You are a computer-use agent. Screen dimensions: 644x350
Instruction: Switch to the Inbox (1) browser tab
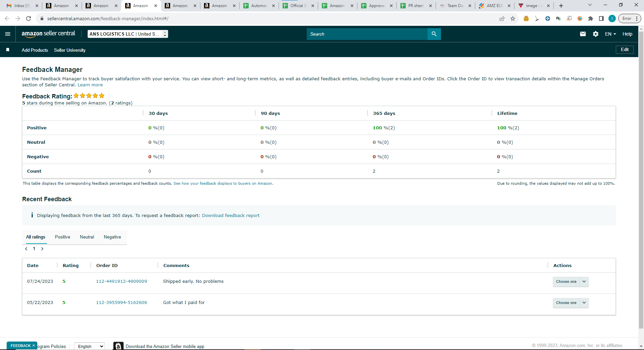click(22, 6)
